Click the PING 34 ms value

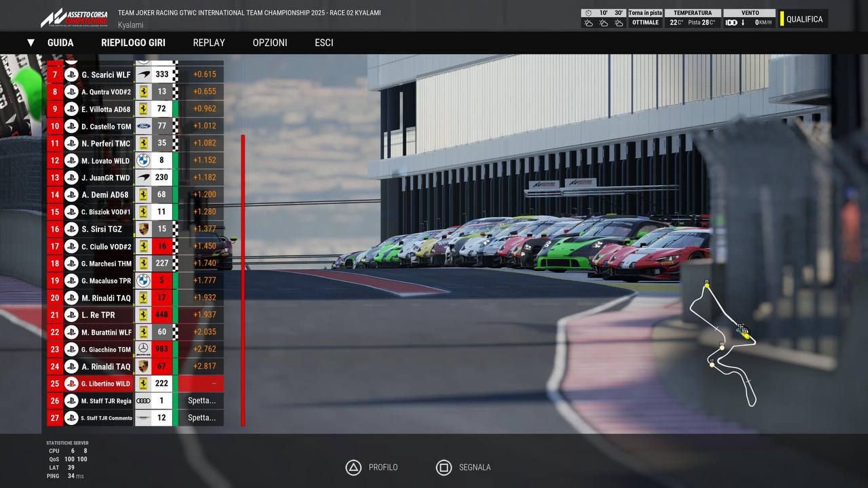coord(75,476)
